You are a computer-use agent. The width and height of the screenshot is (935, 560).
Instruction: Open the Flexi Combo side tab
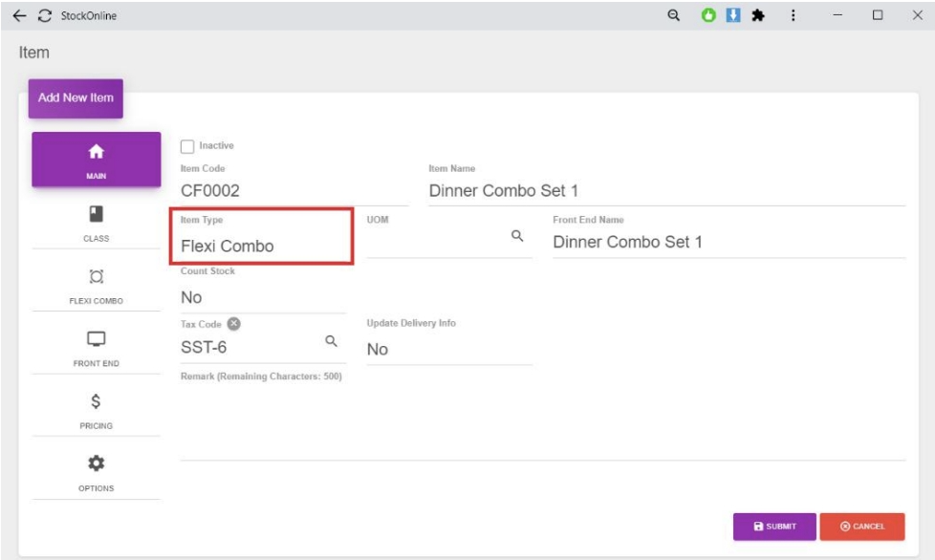point(96,285)
